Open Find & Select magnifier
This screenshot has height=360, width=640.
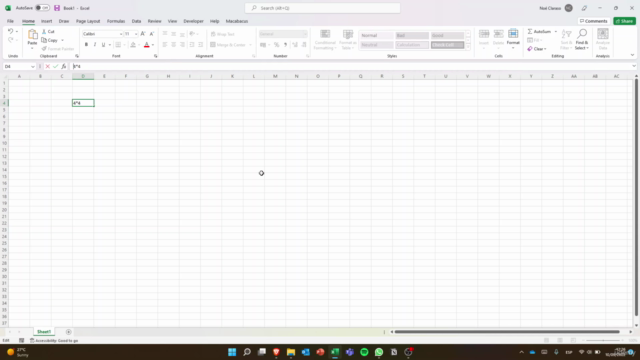click(x=582, y=39)
